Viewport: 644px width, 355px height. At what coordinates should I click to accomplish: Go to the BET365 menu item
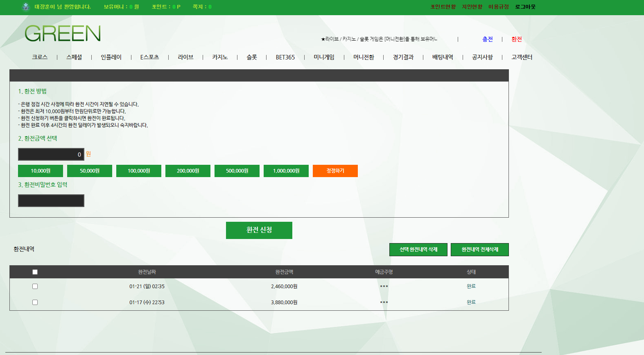click(285, 57)
